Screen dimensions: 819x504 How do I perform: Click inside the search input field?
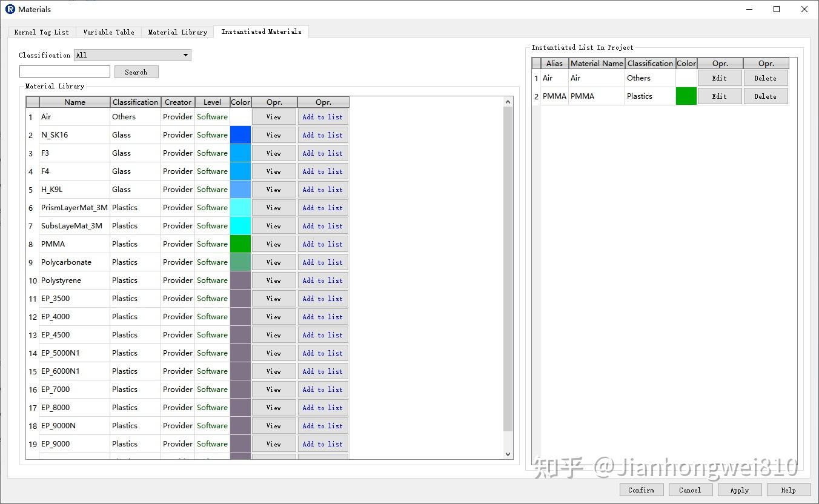pyautogui.click(x=64, y=71)
